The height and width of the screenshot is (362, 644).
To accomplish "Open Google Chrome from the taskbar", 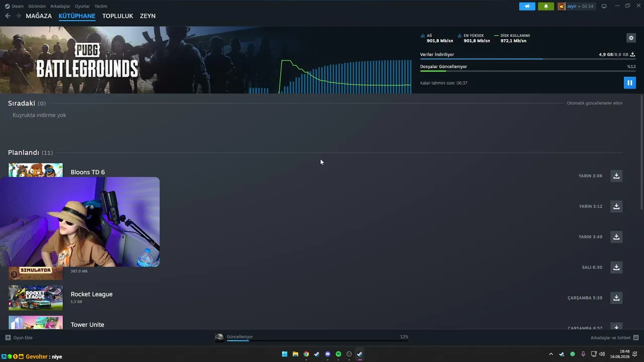I will point(306,354).
